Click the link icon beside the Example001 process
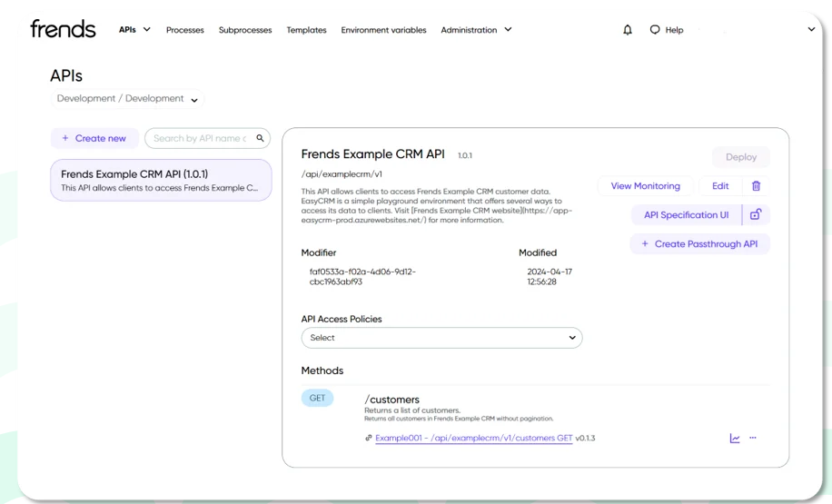The height and width of the screenshot is (504, 832). coord(368,438)
